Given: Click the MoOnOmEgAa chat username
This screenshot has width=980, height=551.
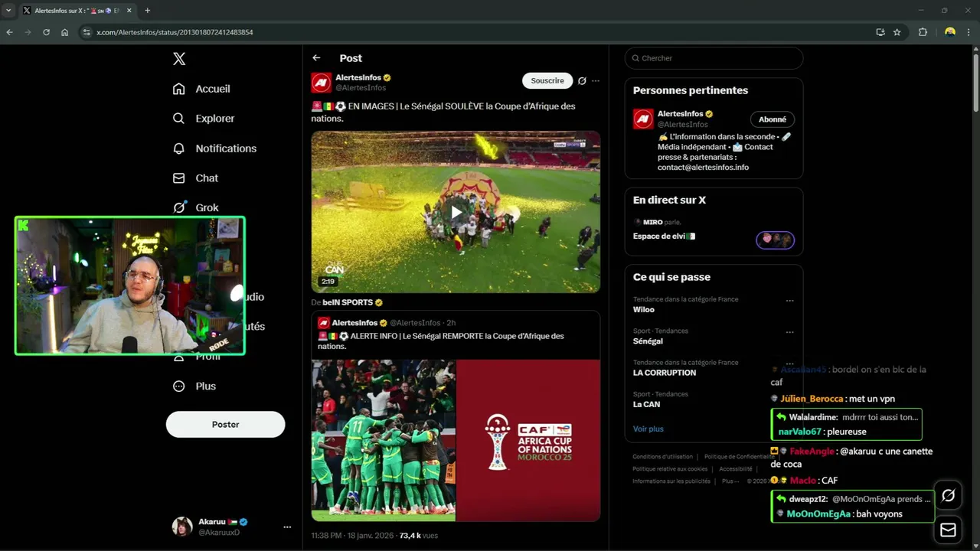Looking at the screenshot, I should coord(818,514).
